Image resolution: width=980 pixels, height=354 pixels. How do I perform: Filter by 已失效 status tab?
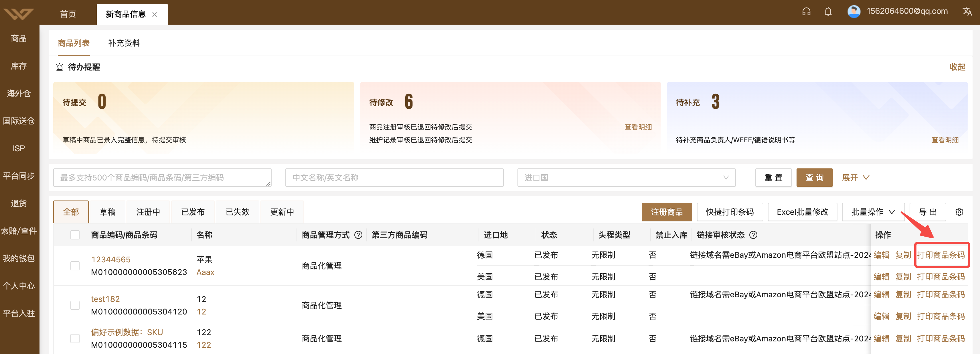[237, 212]
